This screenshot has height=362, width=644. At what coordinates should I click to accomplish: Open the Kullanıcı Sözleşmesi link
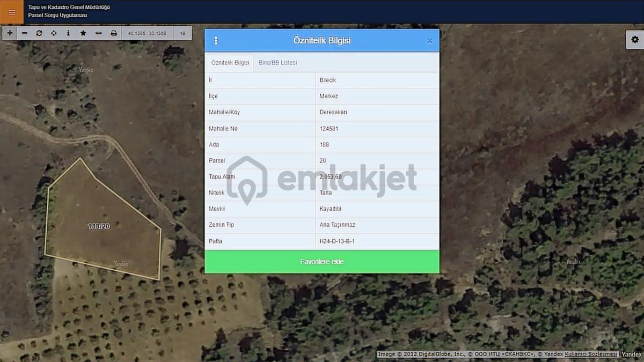591,354
